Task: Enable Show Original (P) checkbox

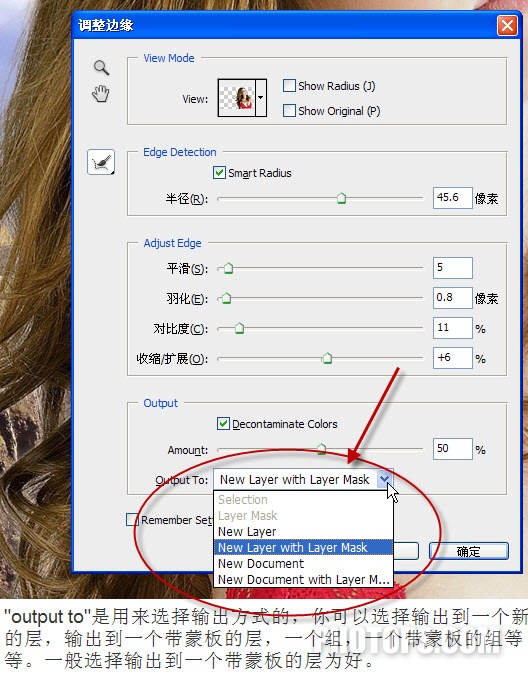Action: pyautogui.click(x=289, y=111)
